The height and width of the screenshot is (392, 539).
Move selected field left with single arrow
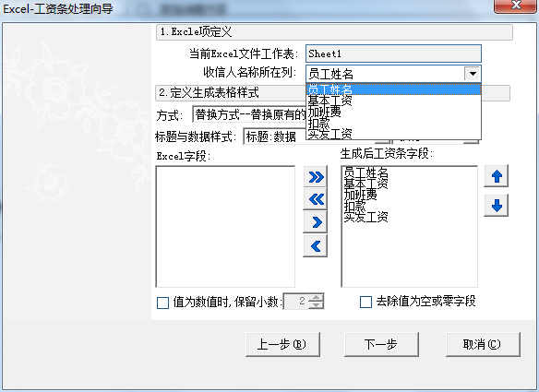(x=316, y=246)
